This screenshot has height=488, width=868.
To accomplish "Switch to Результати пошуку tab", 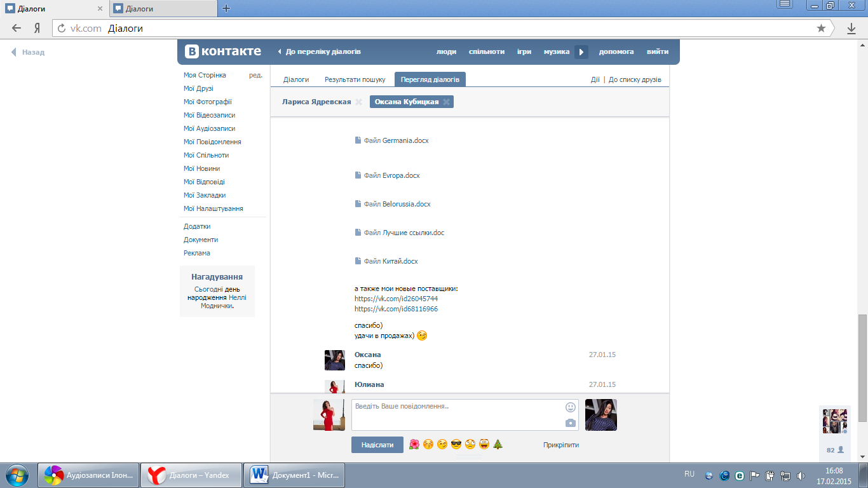I will pos(355,79).
